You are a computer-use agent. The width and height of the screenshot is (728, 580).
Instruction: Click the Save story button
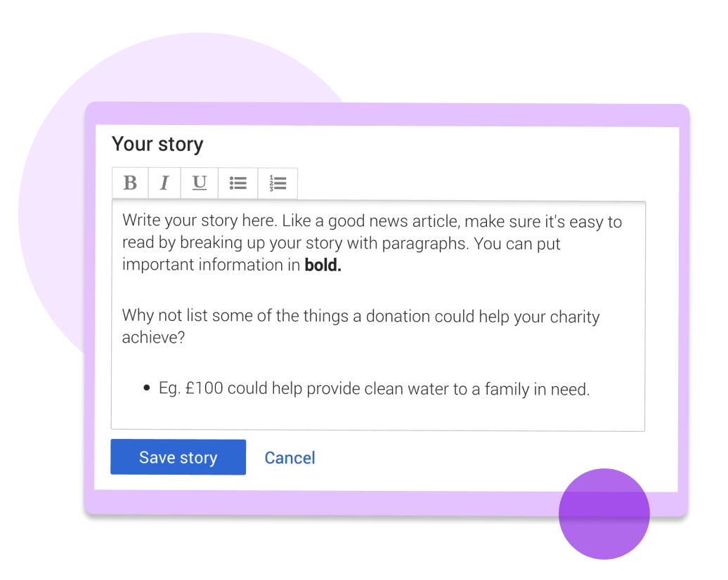click(178, 457)
